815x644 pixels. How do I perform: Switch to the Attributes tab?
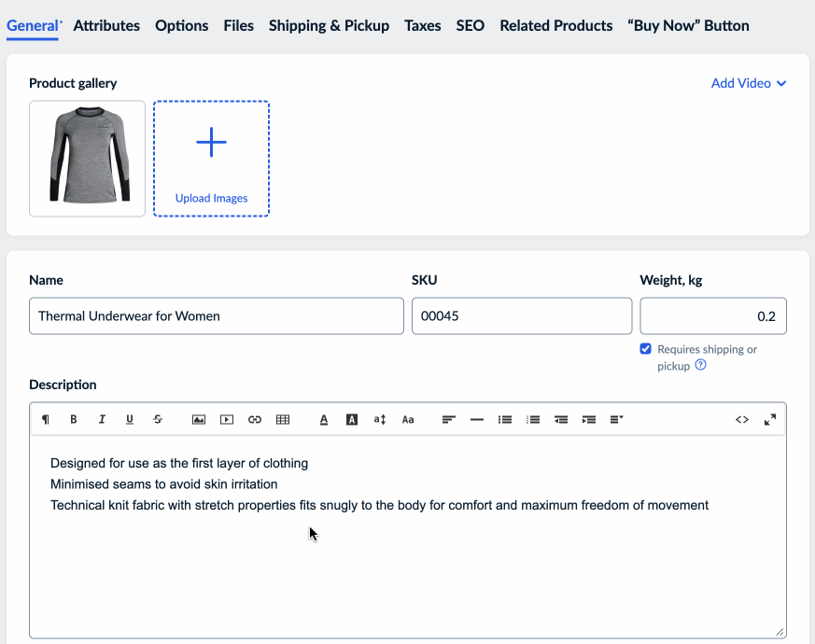coord(106,25)
